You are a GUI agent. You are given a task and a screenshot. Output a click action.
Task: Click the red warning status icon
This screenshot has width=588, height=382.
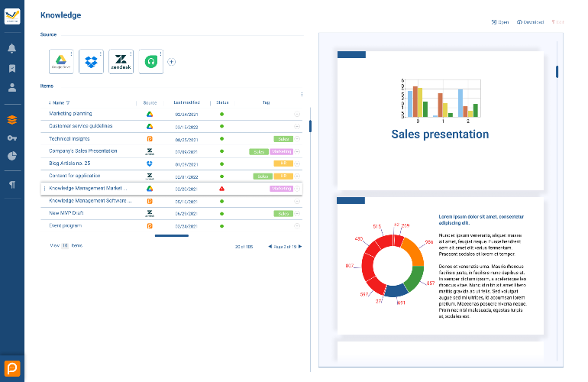(x=222, y=189)
